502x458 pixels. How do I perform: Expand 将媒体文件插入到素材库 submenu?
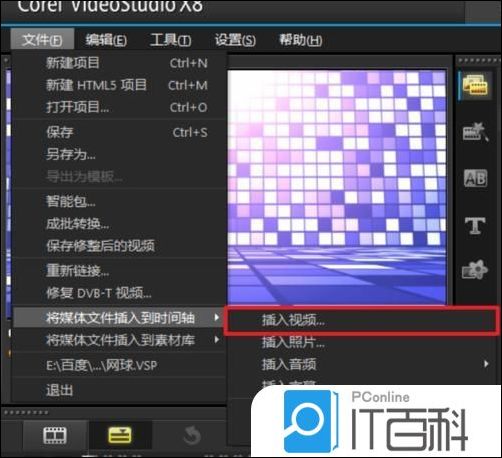pos(120,340)
